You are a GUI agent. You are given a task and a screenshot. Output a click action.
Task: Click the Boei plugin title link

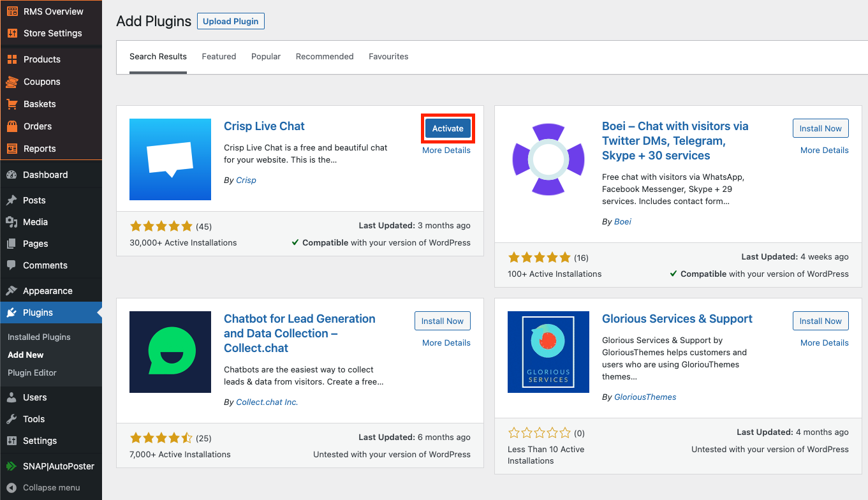pyautogui.click(x=675, y=141)
